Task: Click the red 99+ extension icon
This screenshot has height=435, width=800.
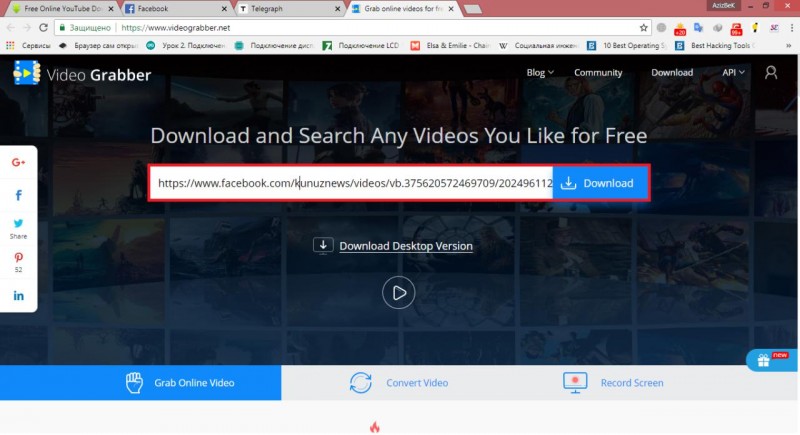Action: pos(736,29)
